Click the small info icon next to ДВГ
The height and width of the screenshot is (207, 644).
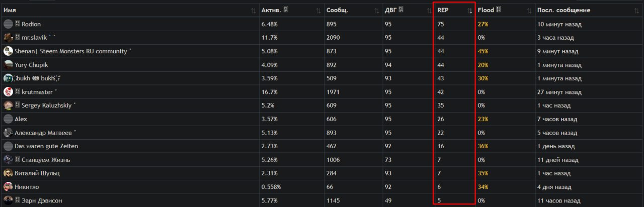(400, 10)
